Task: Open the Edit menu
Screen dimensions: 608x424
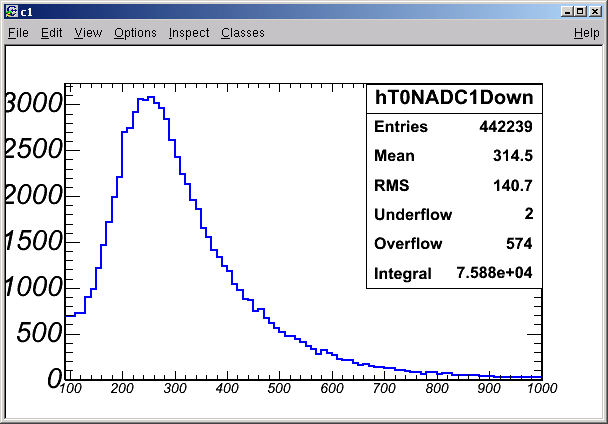Action: 52,33
